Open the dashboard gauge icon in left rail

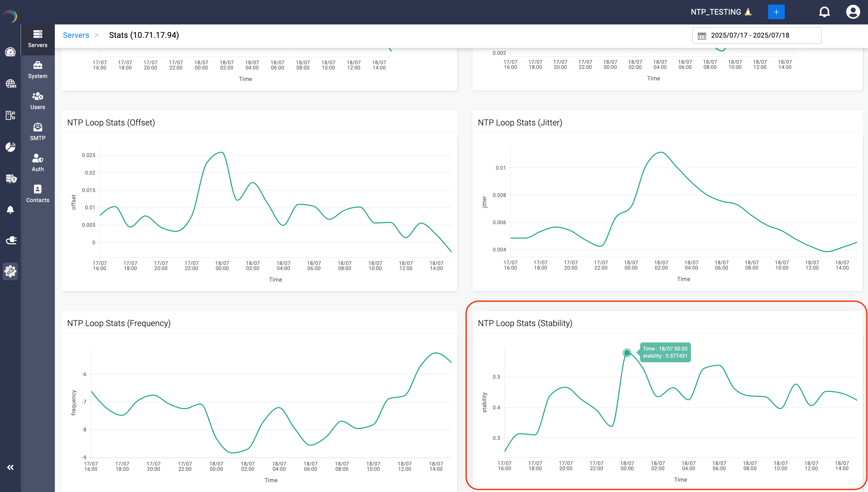pos(10,52)
